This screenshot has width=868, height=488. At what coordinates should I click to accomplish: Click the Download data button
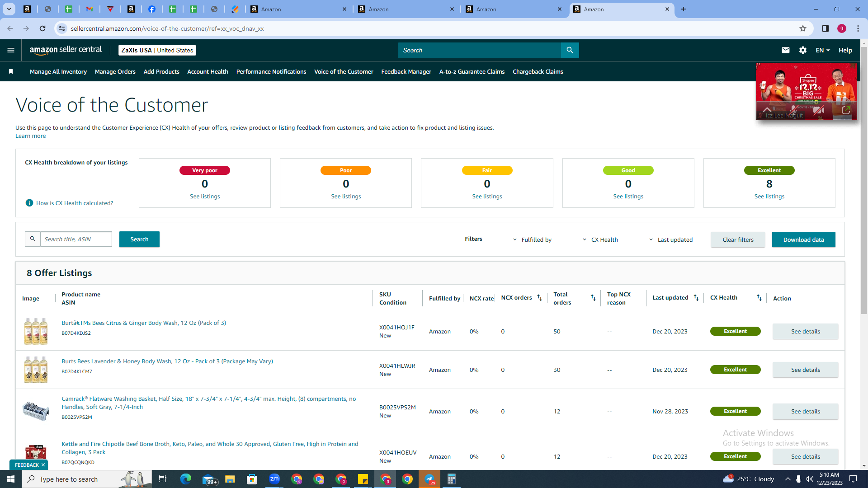point(803,239)
